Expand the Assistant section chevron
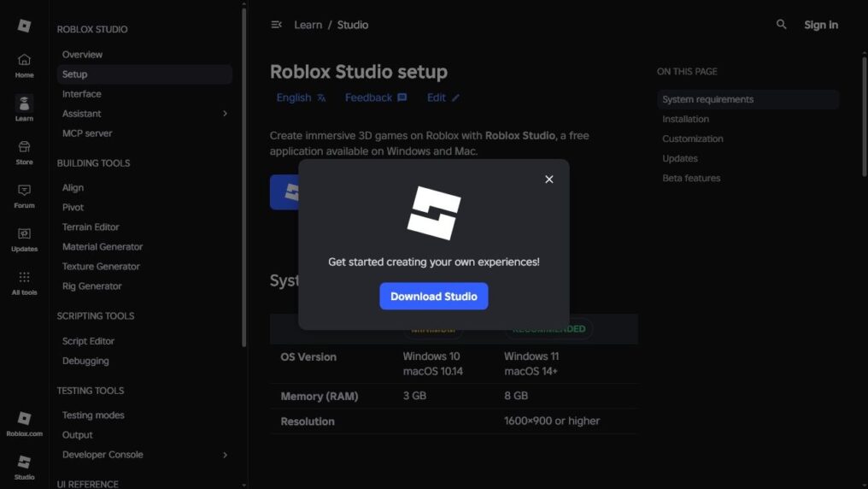868x489 pixels. pos(225,114)
